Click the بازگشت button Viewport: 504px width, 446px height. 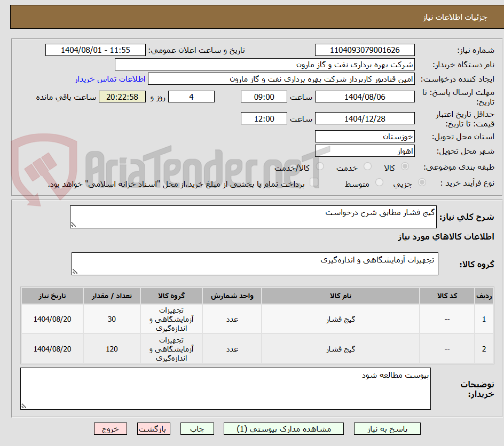(x=154, y=428)
